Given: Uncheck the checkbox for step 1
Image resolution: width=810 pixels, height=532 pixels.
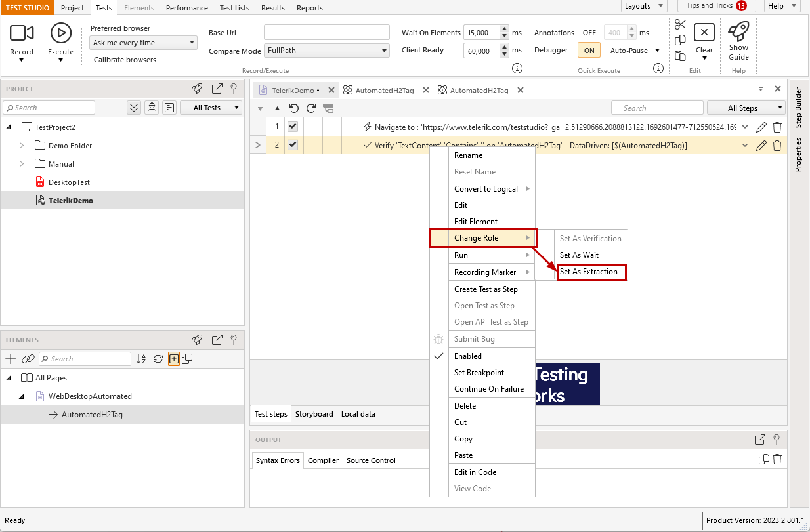Looking at the screenshot, I should [x=293, y=127].
